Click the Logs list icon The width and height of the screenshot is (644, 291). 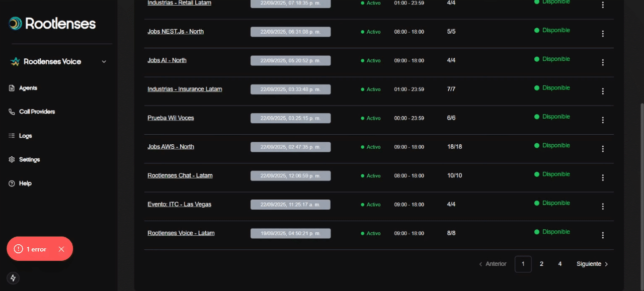coord(12,136)
